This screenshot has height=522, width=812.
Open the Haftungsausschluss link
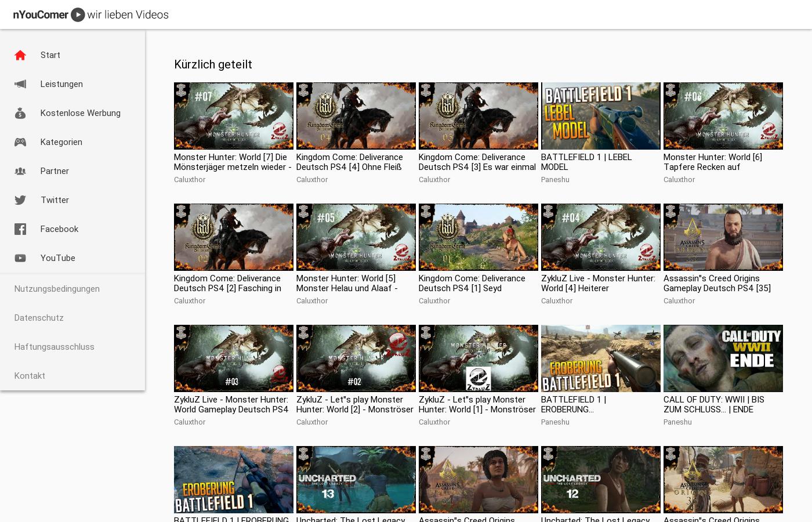point(54,347)
